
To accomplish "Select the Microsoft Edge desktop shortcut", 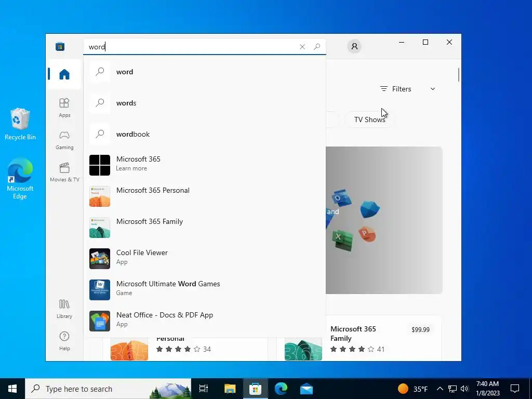I will tap(20, 179).
